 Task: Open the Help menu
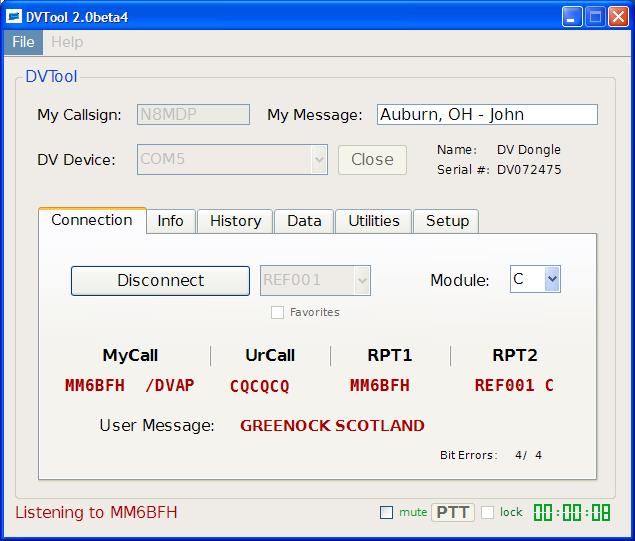coord(67,42)
